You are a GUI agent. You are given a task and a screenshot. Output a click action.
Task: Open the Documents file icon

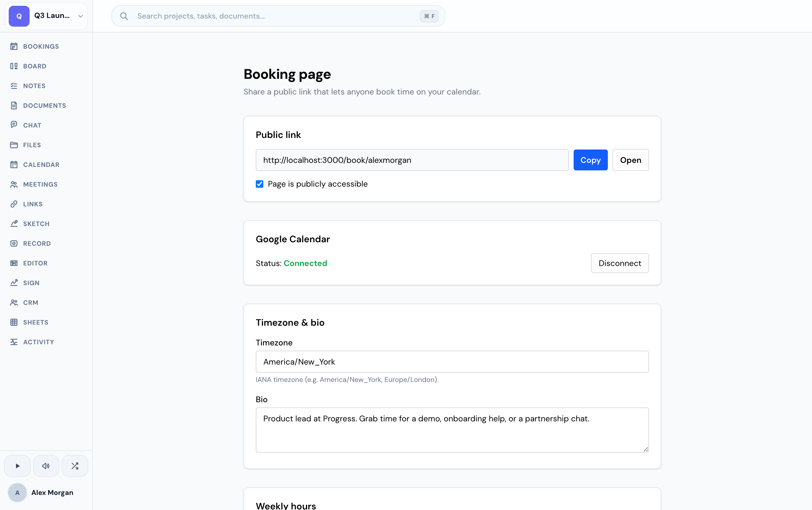point(14,105)
